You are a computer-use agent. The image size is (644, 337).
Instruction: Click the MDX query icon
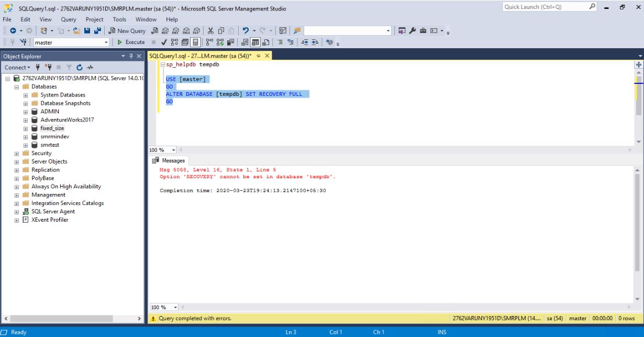pos(165,31)
